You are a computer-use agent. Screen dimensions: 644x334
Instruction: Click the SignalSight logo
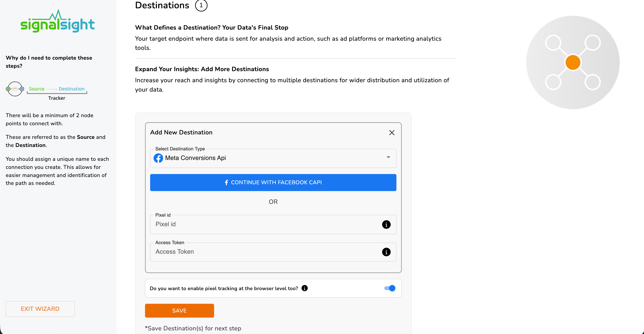pos(58,21)
